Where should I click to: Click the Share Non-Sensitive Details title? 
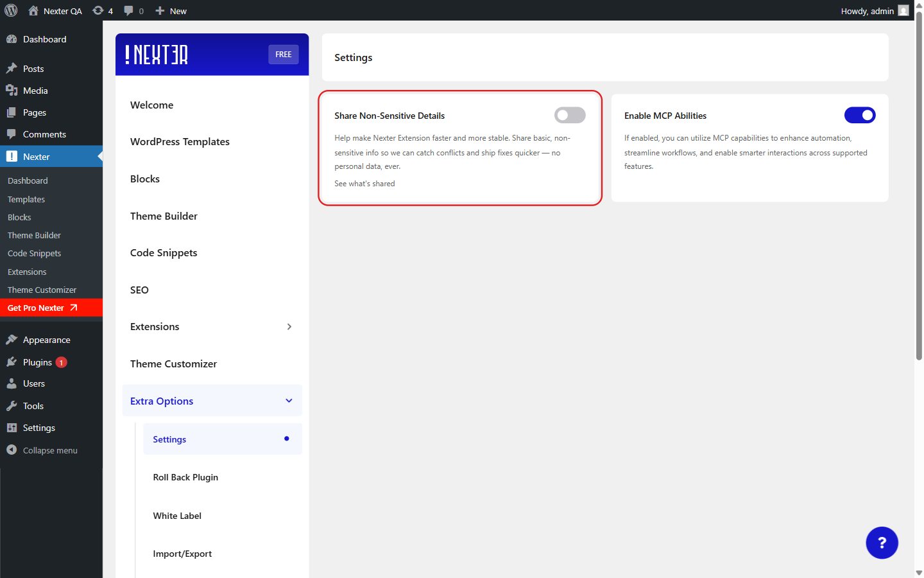pyautogui.click(x=389, y=116)
